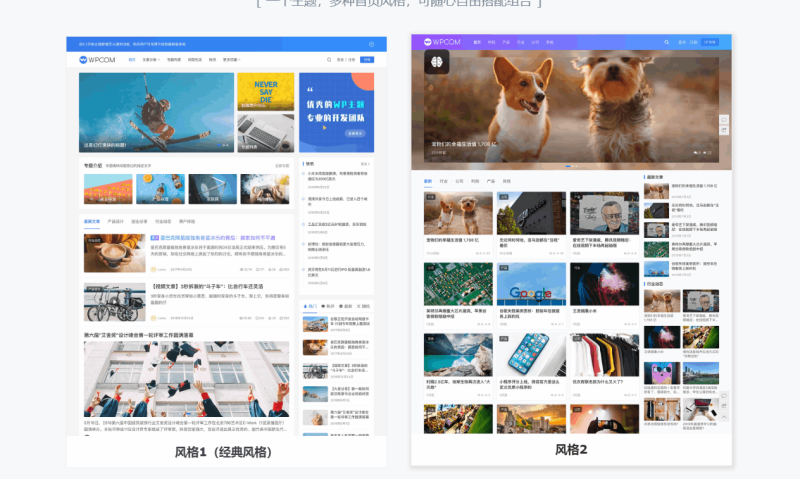Click the 'more' link beside the Style 1 news flash heading

click(x=365, y=164)
